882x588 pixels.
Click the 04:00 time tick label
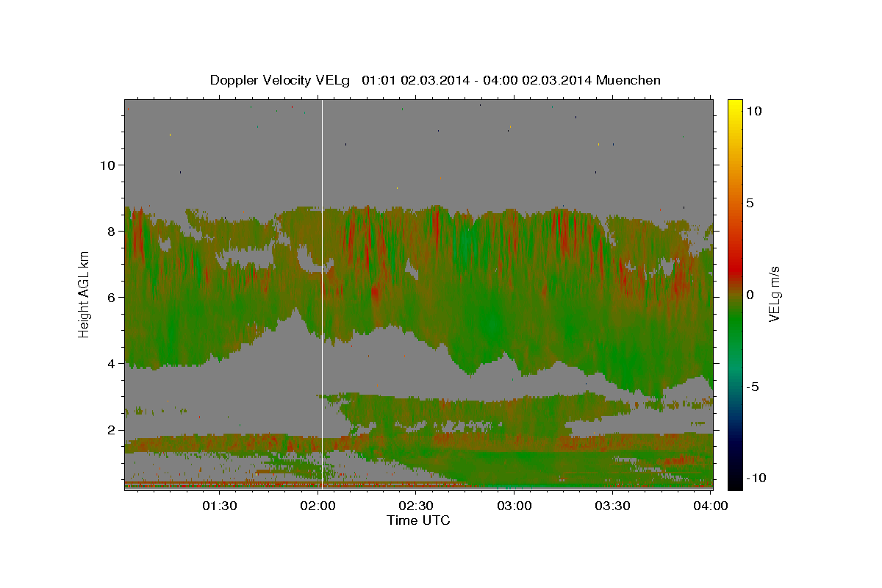(711, 506)
